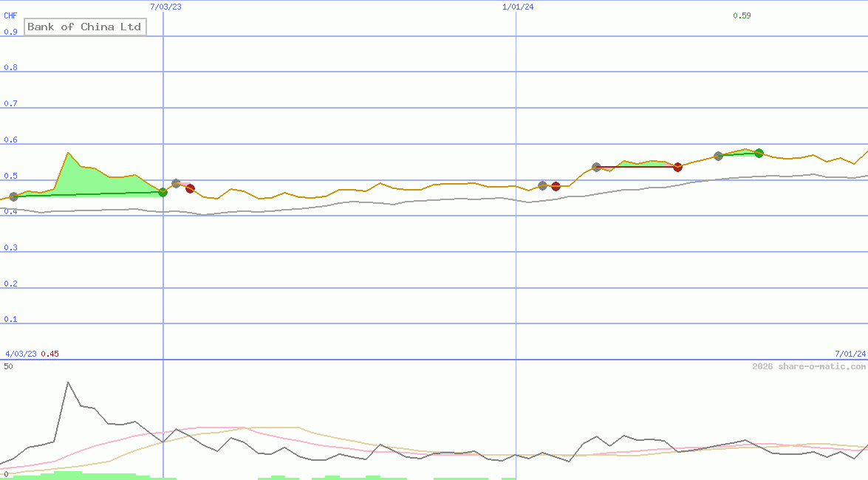This screenshot has height=480, width=868.
Task: Click the gray marker preceding the 0.59 high
Action: pyautogui.click(x=718, y=156)
